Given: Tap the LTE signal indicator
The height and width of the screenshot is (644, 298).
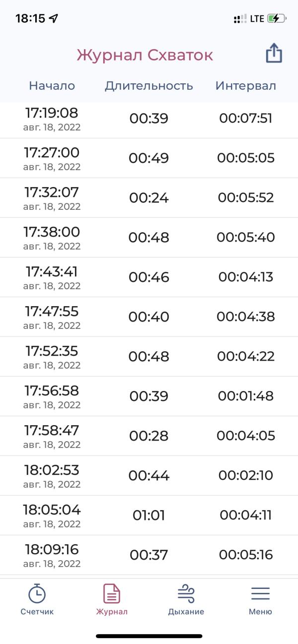Looking at the screenshot, I should click(257, 19).
